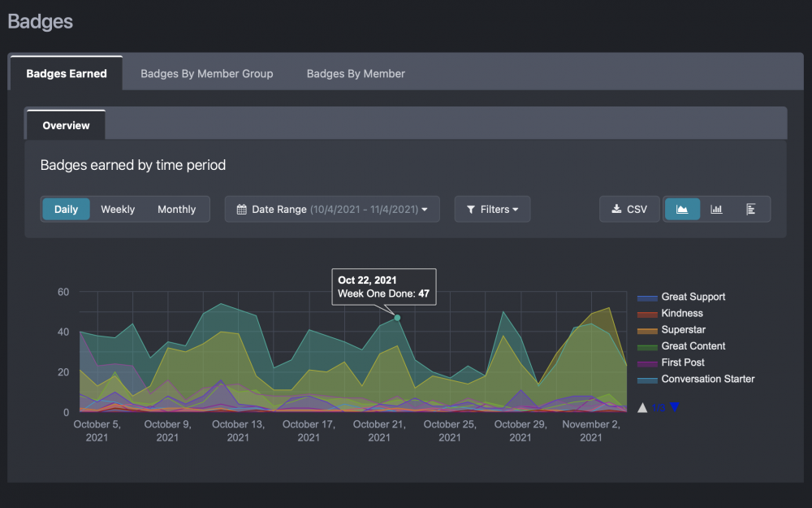This screenshot has width=812, height=508.
Task: Switch to horizontal bar chart view
Action: (x=751, y=209)
